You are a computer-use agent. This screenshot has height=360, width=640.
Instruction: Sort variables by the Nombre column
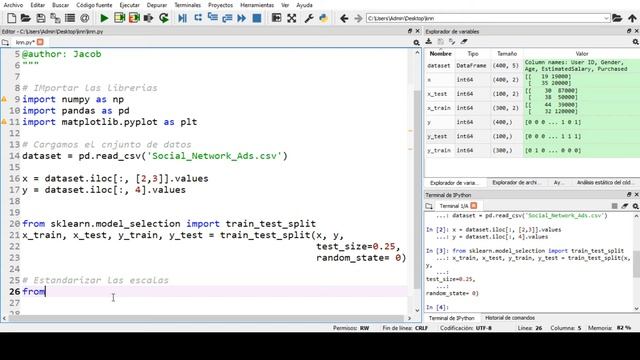tap(440, 53)
